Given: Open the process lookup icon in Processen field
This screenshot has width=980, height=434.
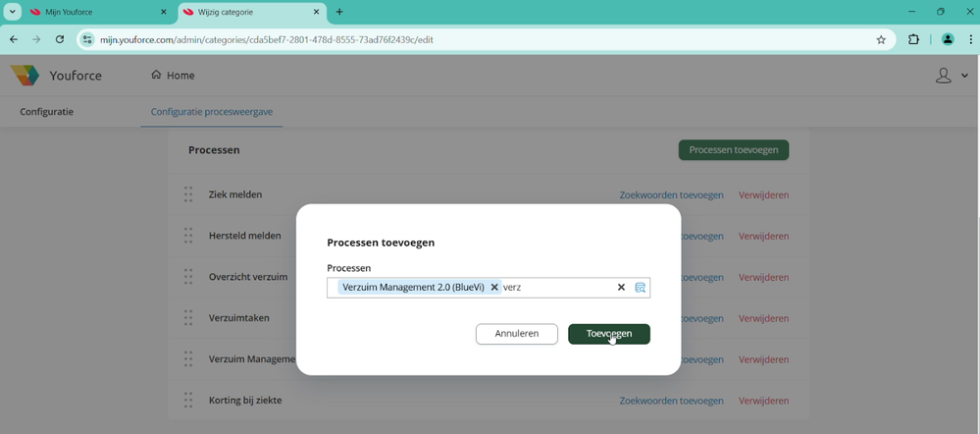Looking at the screenshot, I should [x=640, y=288].
